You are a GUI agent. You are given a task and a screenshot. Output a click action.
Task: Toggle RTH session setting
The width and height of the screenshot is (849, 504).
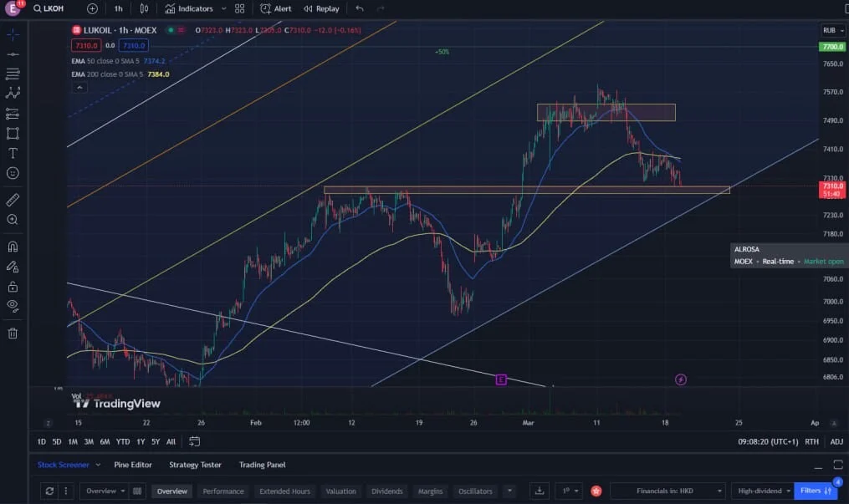pos(811,442)
